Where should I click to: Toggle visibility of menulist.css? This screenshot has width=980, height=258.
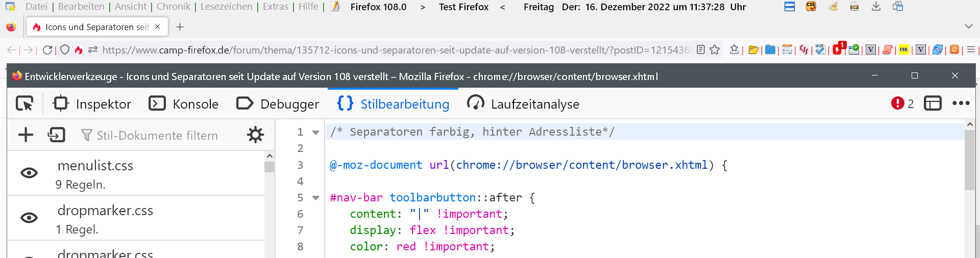[x=29, y=173]
